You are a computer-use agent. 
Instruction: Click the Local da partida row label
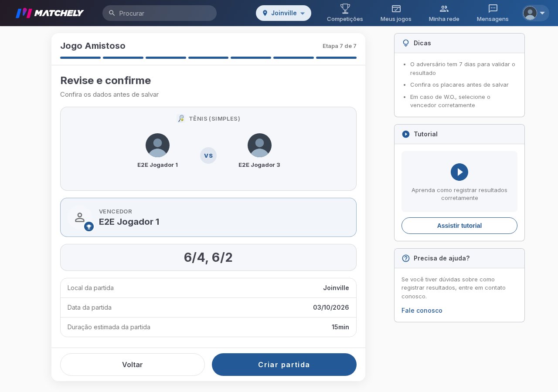pyautogui.click(x=91, y=288)
